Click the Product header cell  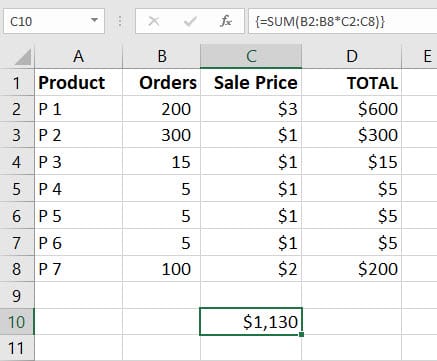click(x=78, y=82)
